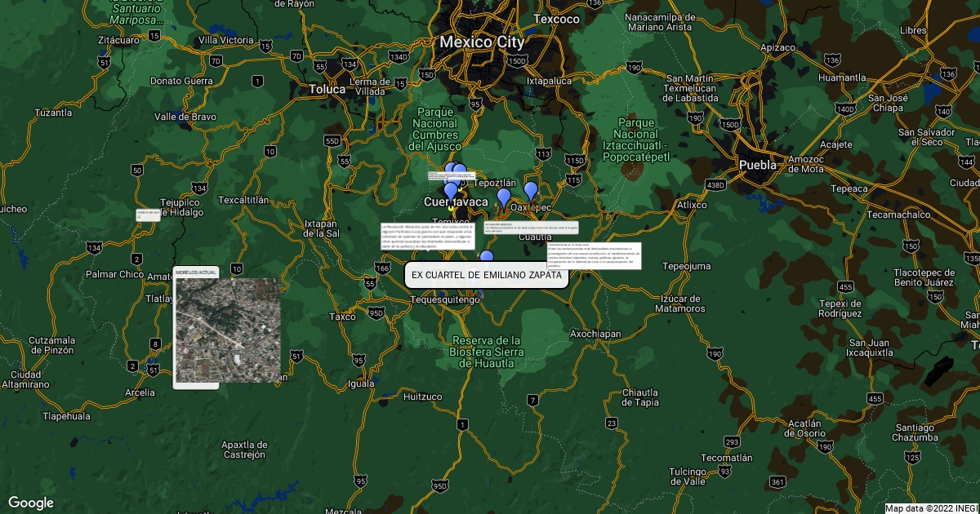
Task: Click the text box east of Cuautla
Action: pos(594,255)
